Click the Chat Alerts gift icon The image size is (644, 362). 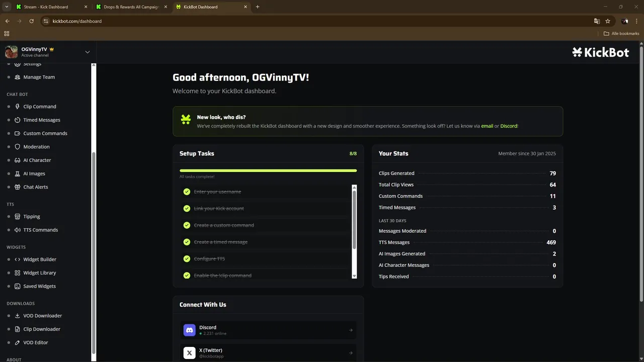tap(18, 187)
